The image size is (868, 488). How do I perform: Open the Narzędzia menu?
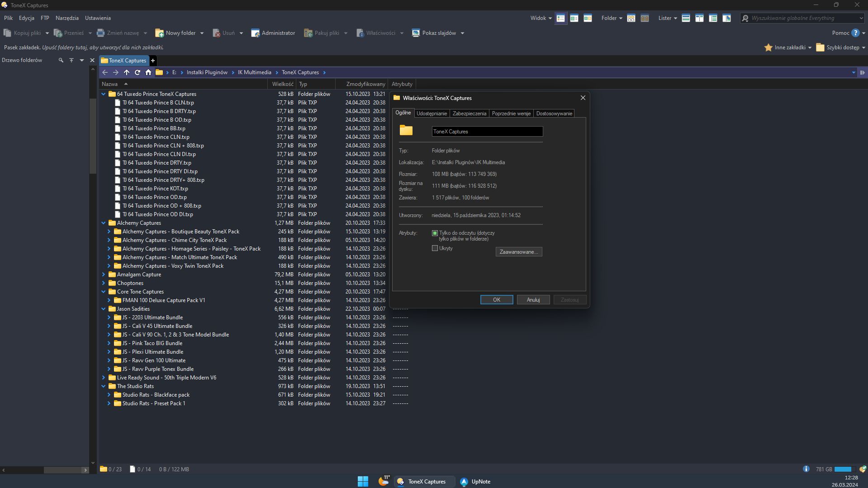point(67,18)
